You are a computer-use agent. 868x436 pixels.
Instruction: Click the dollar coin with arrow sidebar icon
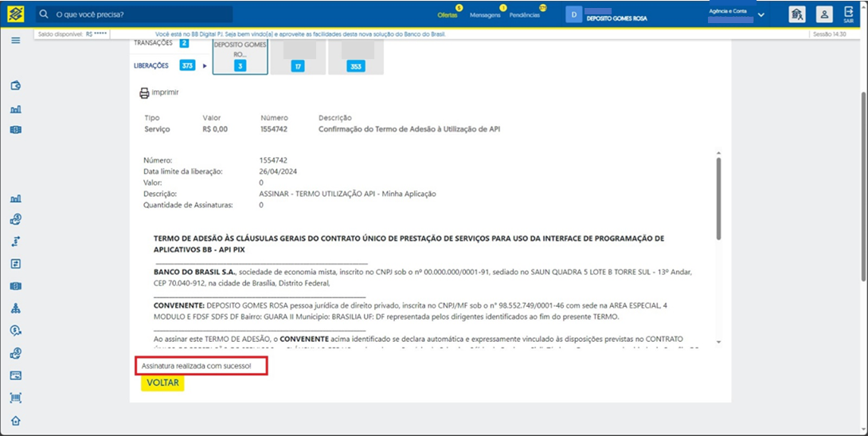pos(15,331)
